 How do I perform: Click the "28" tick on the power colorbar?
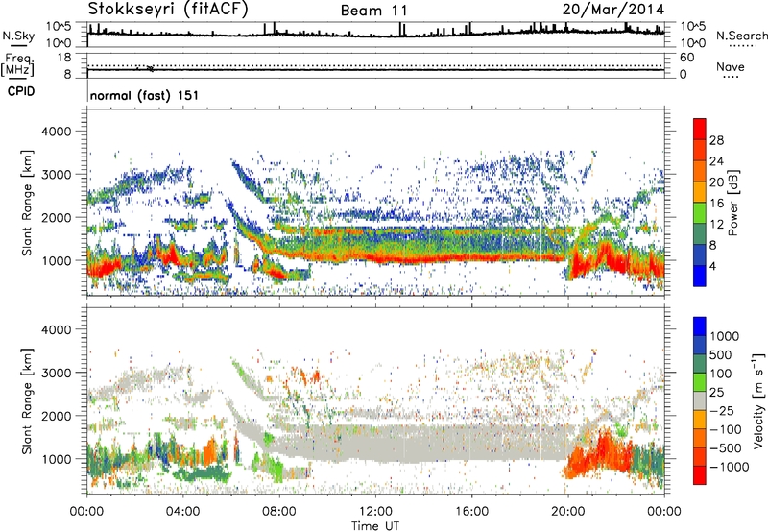[x=716, y=140]
